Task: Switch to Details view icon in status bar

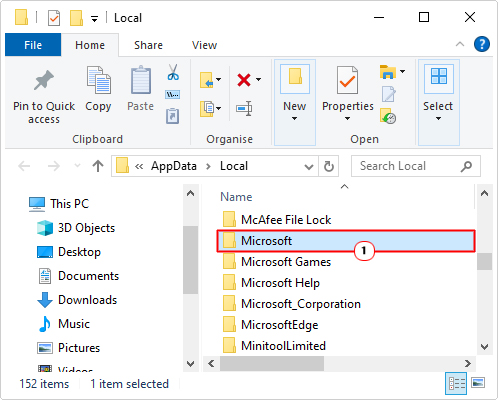Action: point(456,383)
